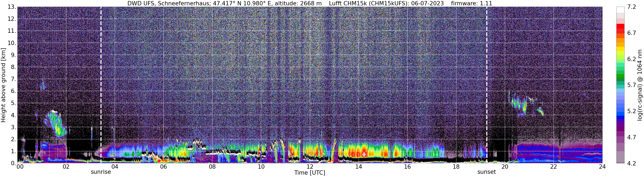Click the x-axis tick label '12'
This screenshot has height=177, width=644.
pos(310,167)
